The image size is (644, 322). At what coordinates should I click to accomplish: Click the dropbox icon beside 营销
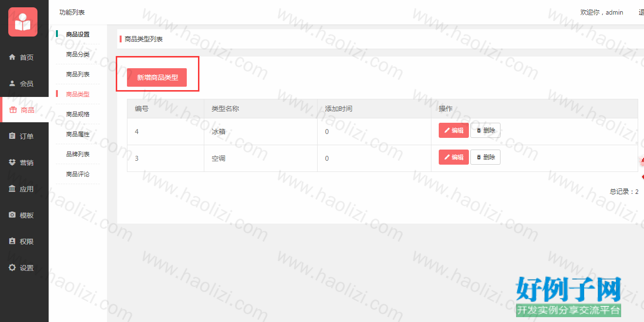click(12, 162)
